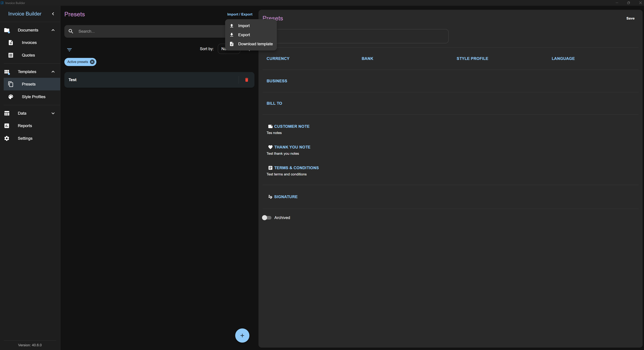Click the 'Tes notes' customer note text
The image size is (644, 350).
pyautogui.click(x=274, y=133)
